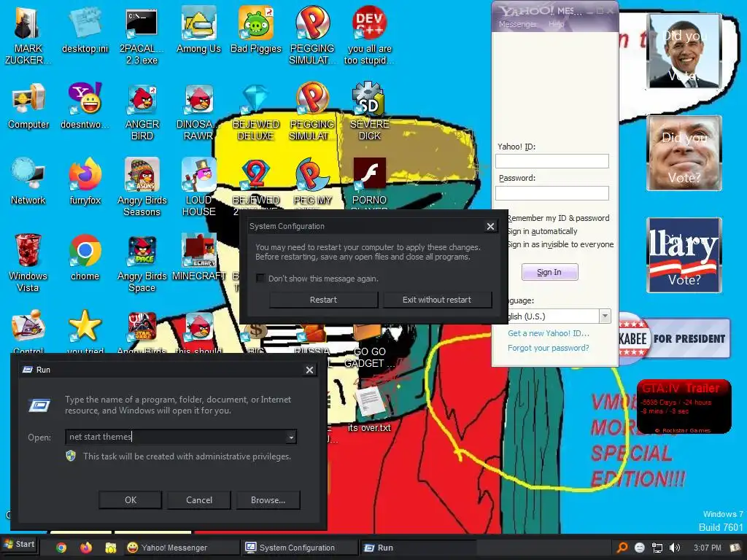Expand the Run dialog Open dropdown arrow
Image resolution: width=747 pixels, height=560 pixels.
coord(290,437)
